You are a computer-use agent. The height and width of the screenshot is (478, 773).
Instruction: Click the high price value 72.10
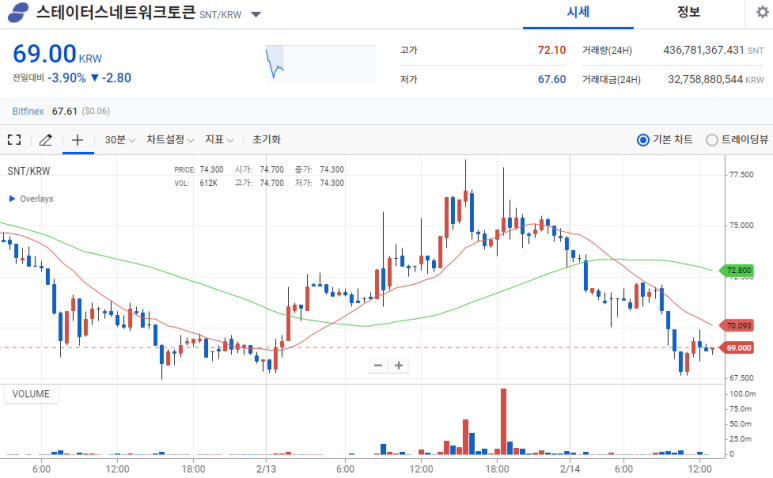[x=552, y=50]
